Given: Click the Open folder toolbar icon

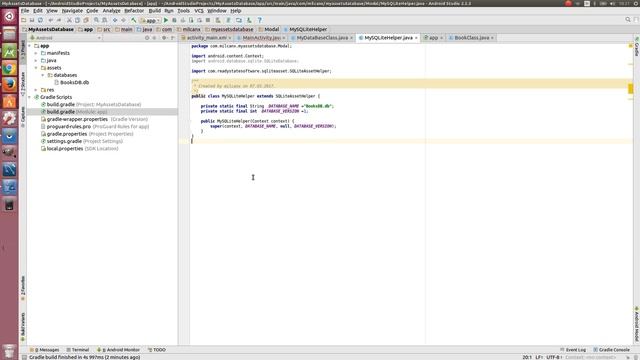Looking at the screenshot, I should tap(24, 20).
